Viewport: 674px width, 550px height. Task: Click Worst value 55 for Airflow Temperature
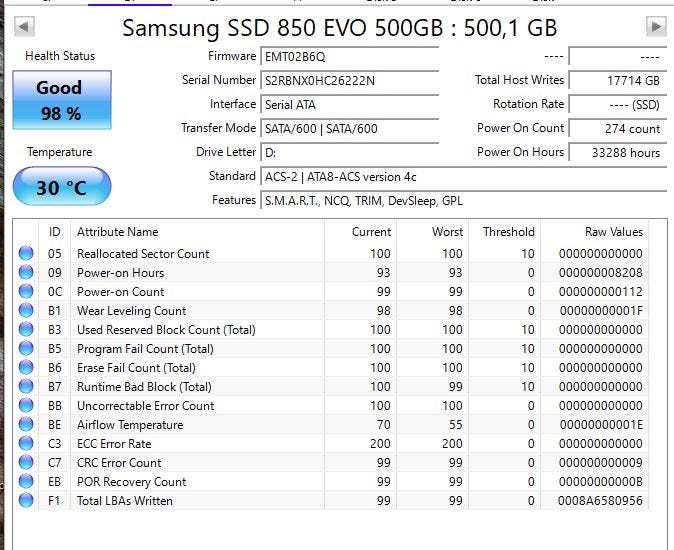coord(455,425)
